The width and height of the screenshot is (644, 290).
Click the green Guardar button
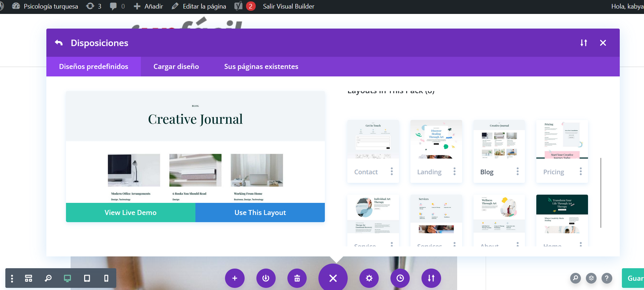tap(633, 278)
